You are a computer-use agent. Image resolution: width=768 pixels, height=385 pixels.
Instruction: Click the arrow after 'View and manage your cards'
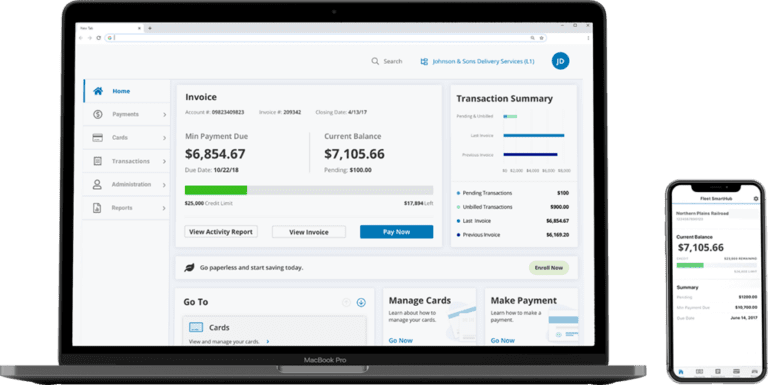(268, 341)
